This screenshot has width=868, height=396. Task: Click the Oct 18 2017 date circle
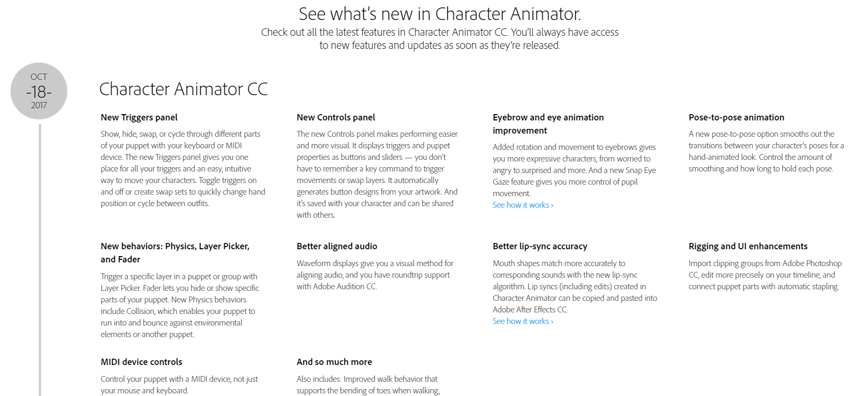tap(39, 91)
